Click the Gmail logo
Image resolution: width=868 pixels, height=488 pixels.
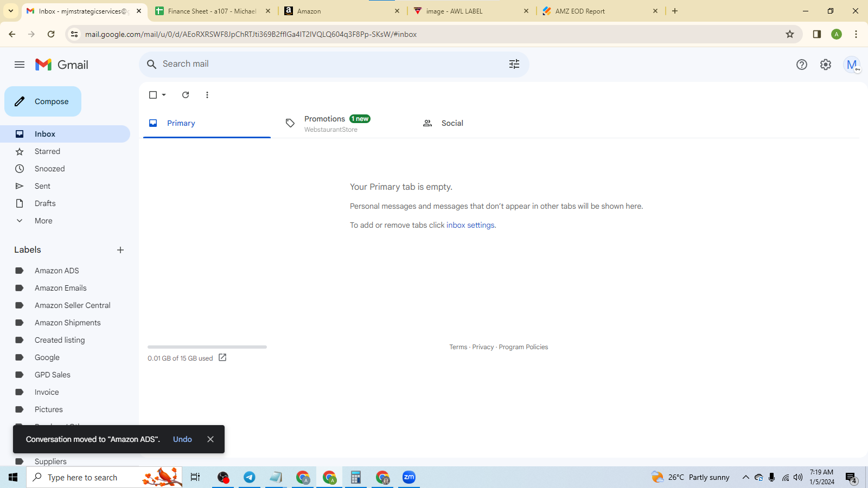62,65
